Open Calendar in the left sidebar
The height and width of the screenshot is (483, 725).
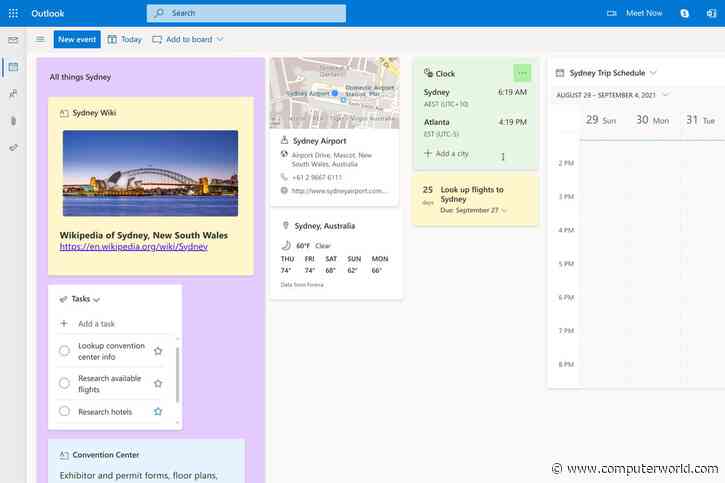(13, 67)
